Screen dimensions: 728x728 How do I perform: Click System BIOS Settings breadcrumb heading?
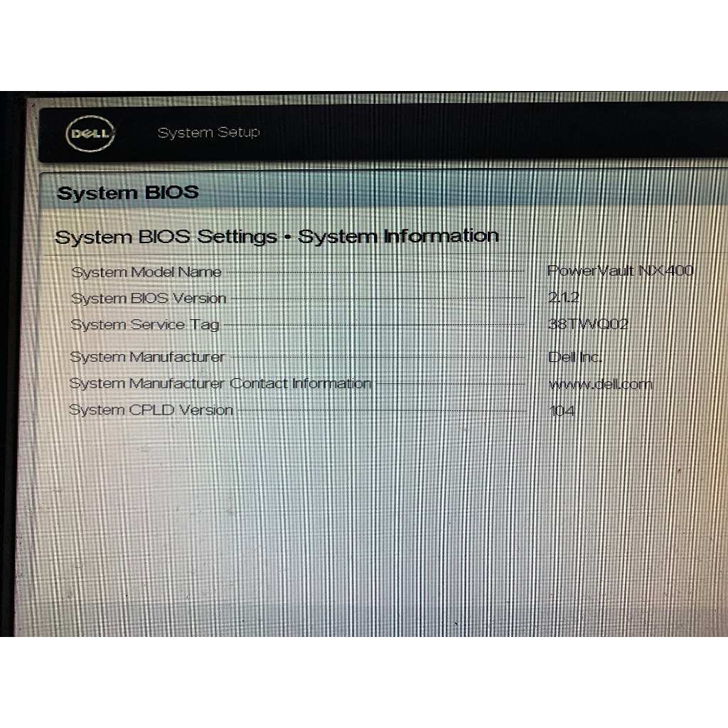(x=277, y=236)
